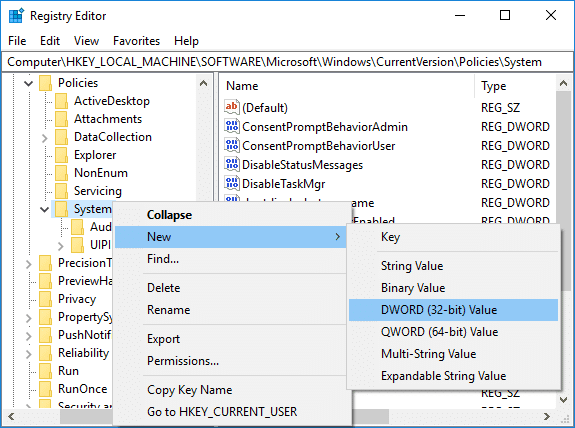Click the Run folder icon
Viewport: 575px width, 428px height.
[x=45, y=370]
